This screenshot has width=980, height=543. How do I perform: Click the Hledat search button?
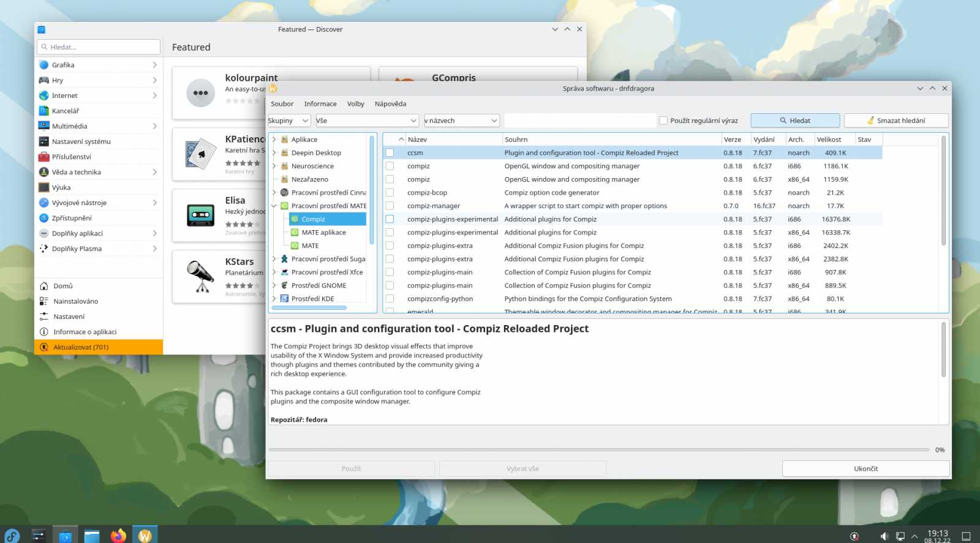click(x=795, y=121)
